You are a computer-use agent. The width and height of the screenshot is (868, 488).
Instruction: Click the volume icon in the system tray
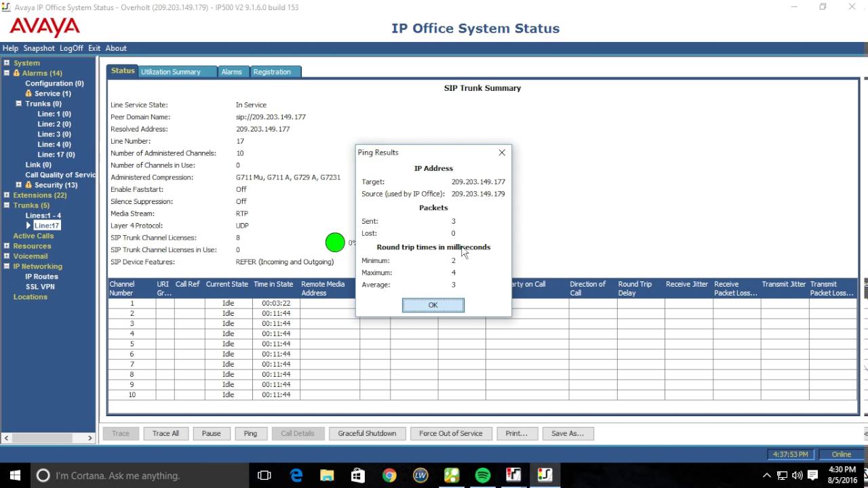point(797,475)
